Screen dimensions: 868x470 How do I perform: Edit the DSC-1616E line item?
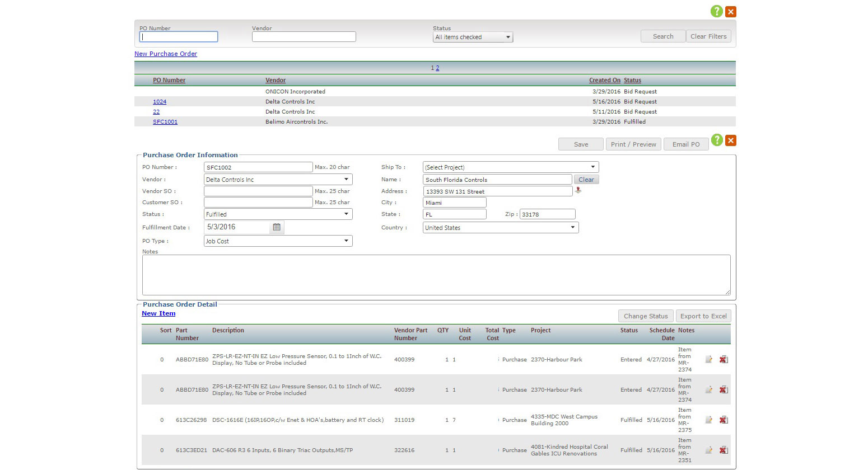point(708,420)
